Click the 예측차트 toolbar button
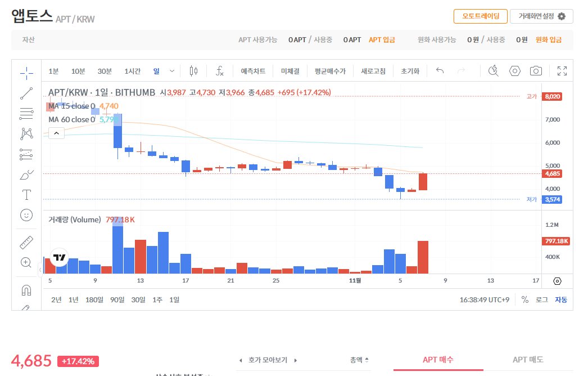 click(x=253, y=71)
